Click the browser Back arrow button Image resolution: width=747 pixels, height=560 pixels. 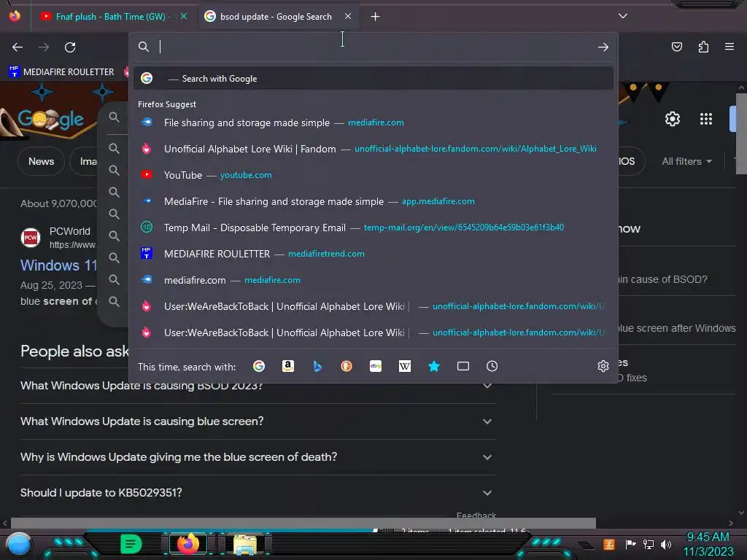[18, 47]
